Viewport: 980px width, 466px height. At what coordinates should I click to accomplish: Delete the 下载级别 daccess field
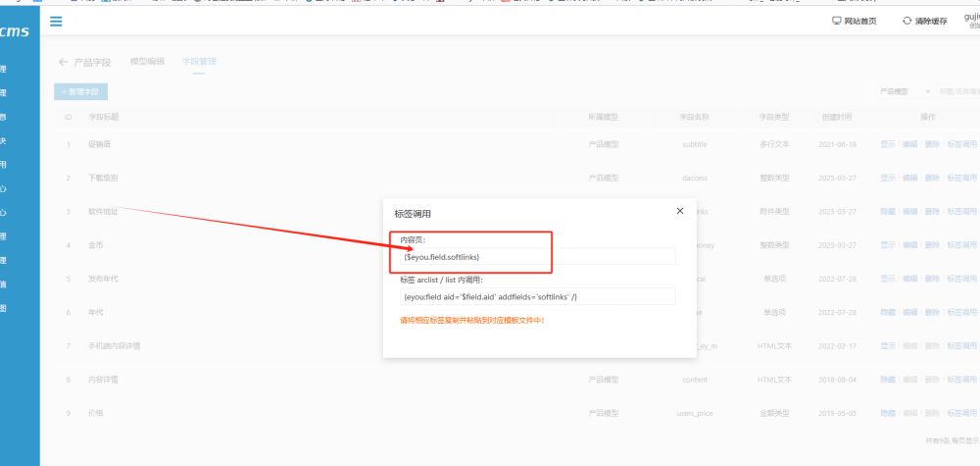tap(932, 178)
